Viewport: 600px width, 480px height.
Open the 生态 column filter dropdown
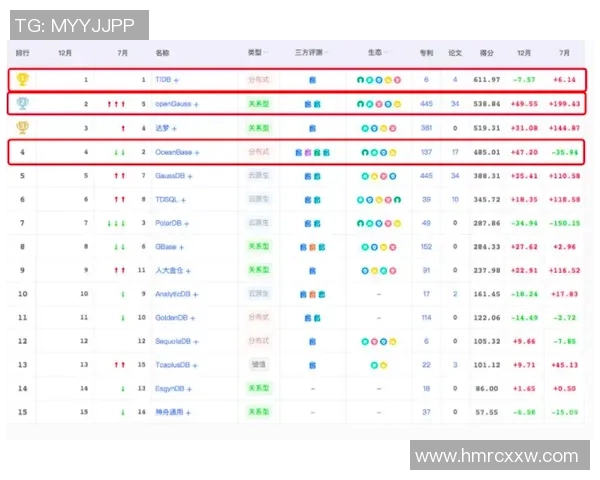click(386, 52)
